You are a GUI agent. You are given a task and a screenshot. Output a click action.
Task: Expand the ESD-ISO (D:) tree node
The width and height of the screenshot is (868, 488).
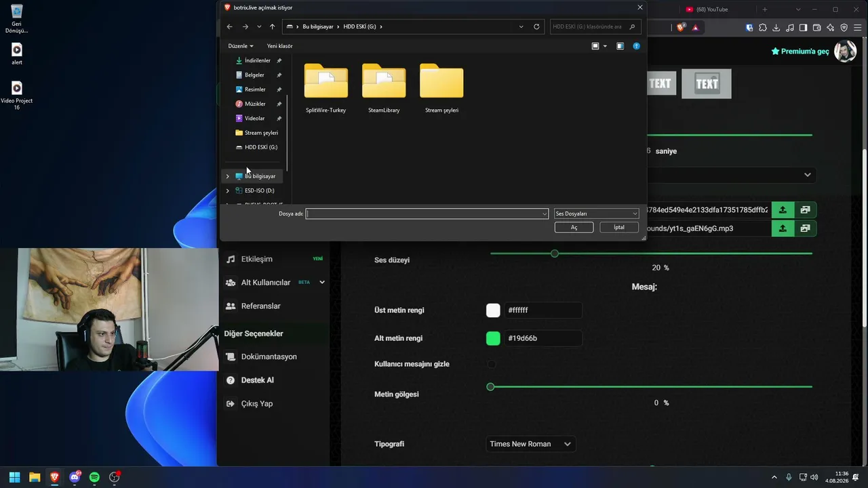(x=228, y=190)
